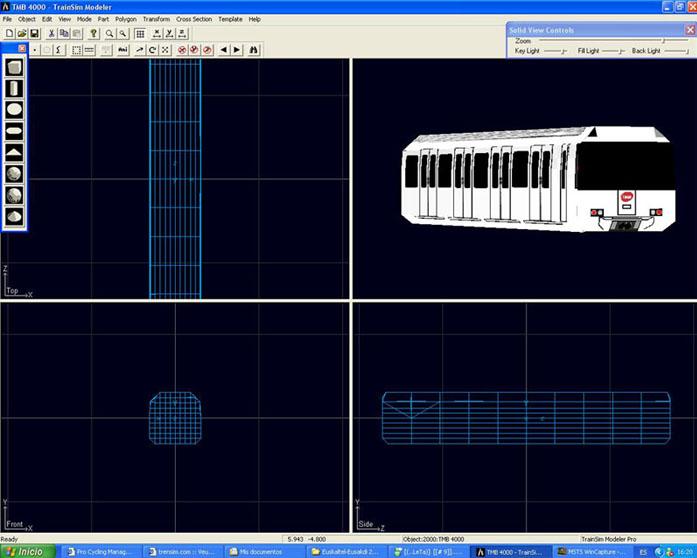Click the Inicio start button
697x558 pixels.
(26, 551)
